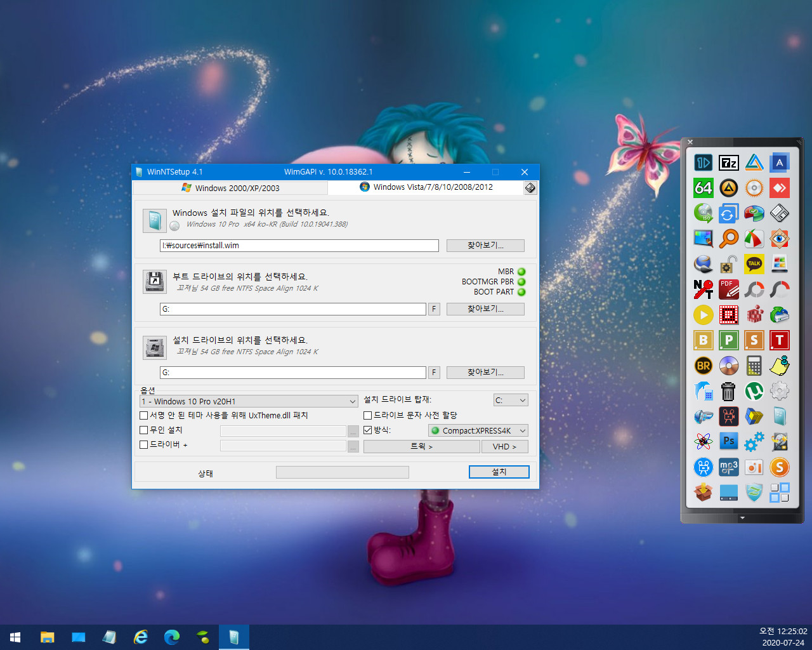The height and width of the screenshot is (650, 812).
Task: Click the BOOTMGR PBR green status indicator
Action: (521, 282)
